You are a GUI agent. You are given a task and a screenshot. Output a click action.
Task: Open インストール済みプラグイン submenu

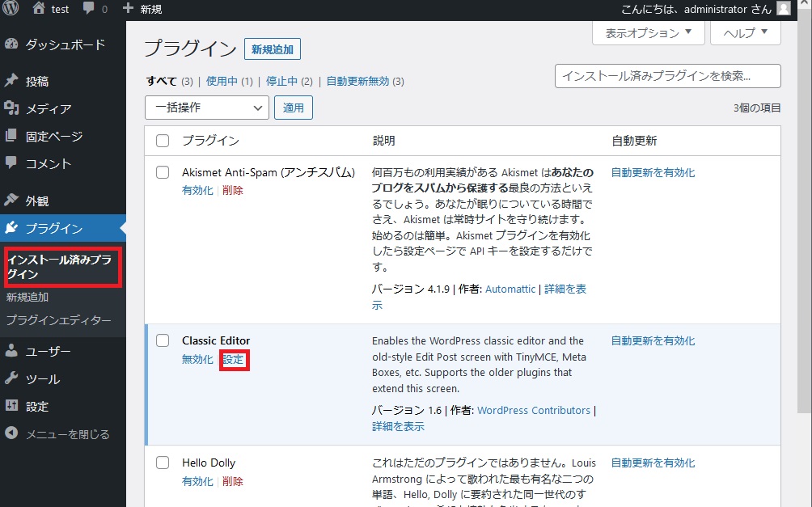60,267
